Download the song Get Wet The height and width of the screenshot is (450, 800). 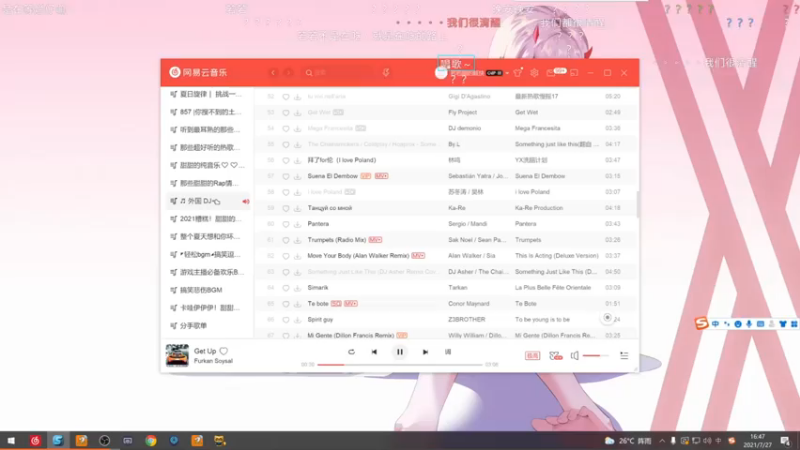pos(297,112)
